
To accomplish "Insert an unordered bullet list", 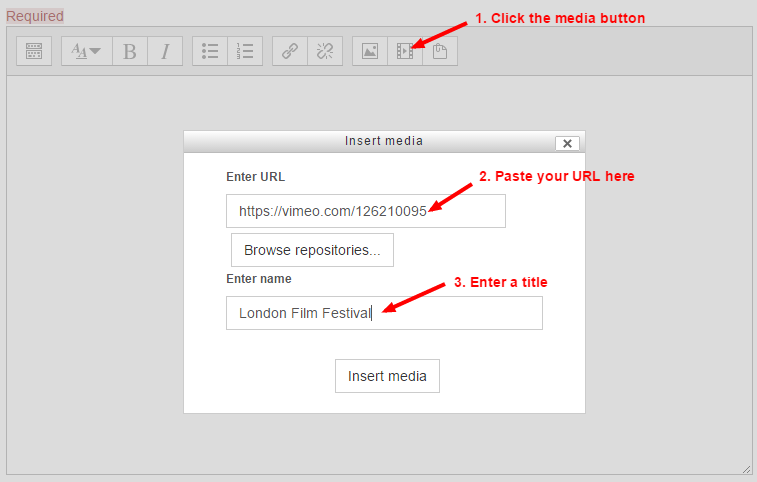I will pyautogui.click(x=210, y=51).
